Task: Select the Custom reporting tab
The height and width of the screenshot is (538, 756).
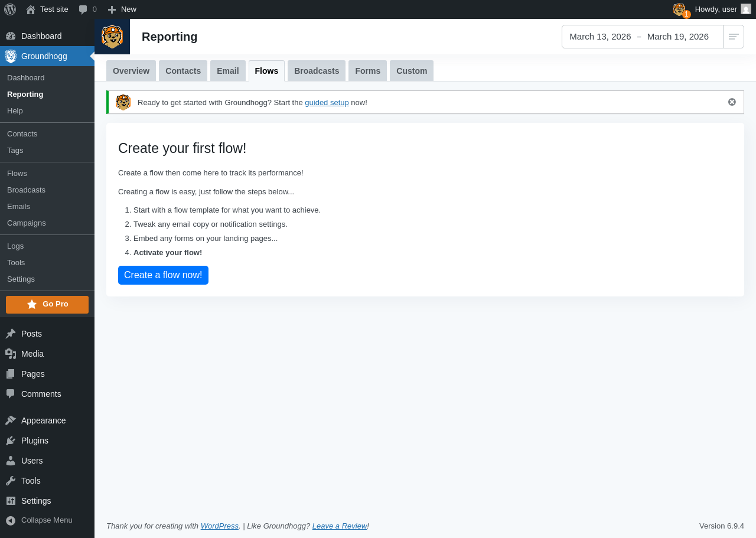Action: click(412, 71)
